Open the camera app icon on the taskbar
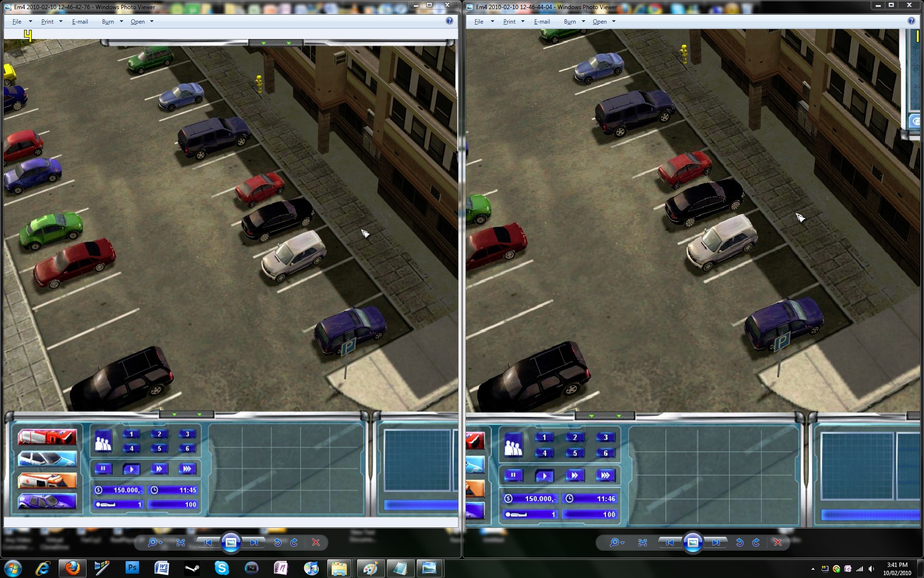Screen dimensions: 924x578 coord(251,568)
